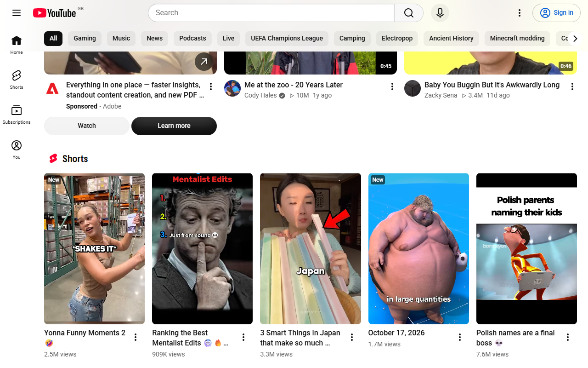Select the Ancient History chip

pyautogui.click(x=451, y=39)
